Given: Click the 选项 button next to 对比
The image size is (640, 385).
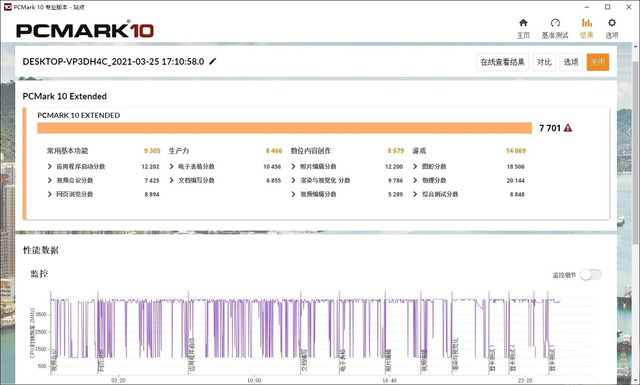Looking at the screenshot, I should pos(571,62).
